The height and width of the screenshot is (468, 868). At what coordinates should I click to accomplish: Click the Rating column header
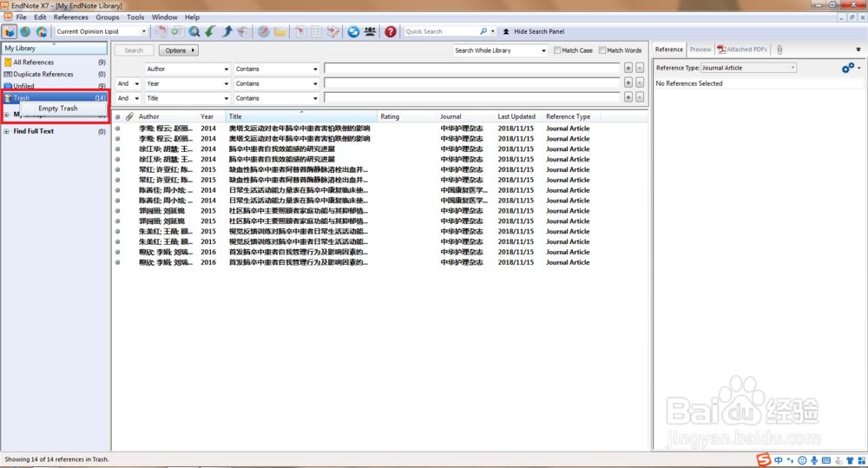(407, 116)
